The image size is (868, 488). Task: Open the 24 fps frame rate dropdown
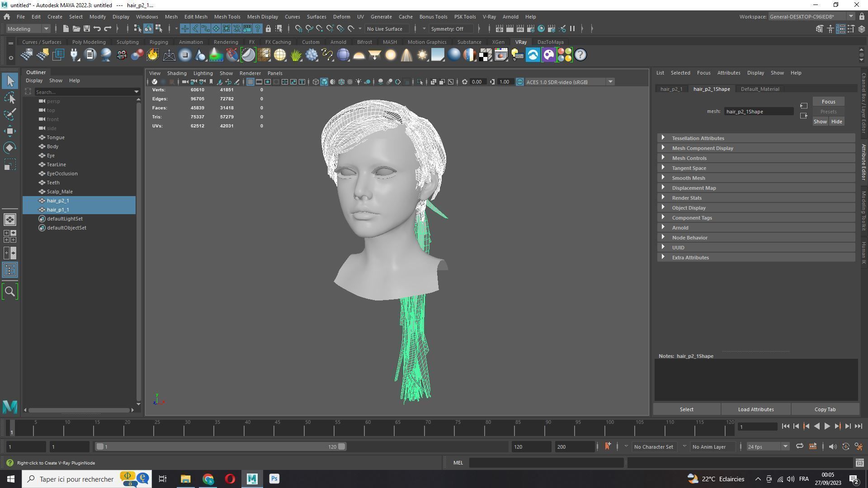pyautogui.click(x=767, y=446)
